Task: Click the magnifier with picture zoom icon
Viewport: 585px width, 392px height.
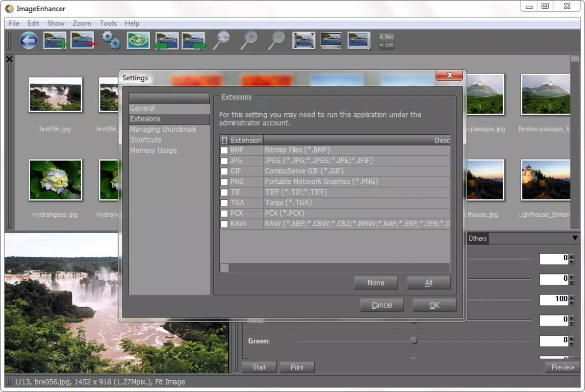Action: (x=222, y=41)
